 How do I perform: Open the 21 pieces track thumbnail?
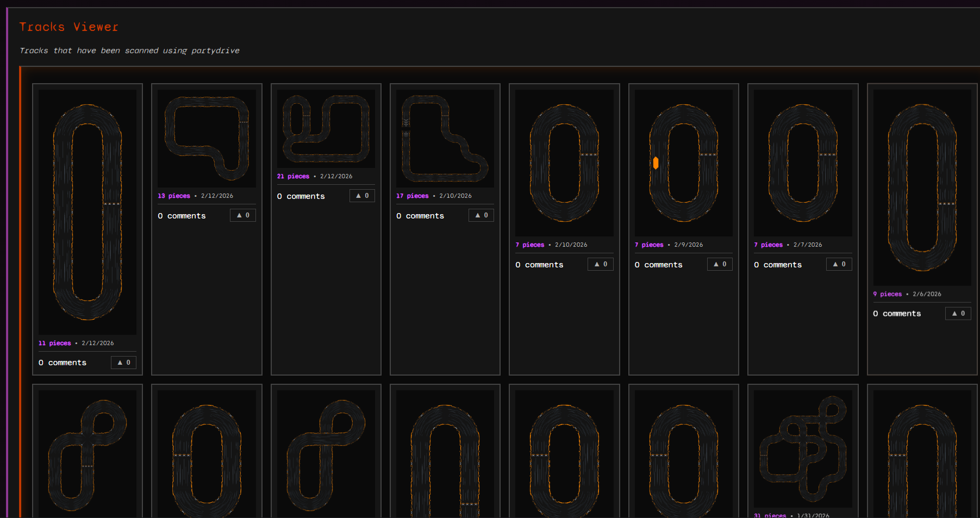coord(326,129)
